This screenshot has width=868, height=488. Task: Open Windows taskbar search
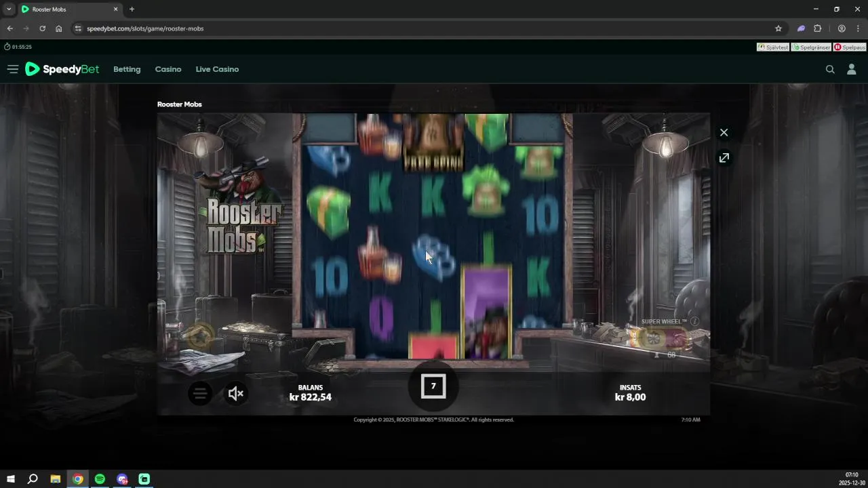(33, 479)
